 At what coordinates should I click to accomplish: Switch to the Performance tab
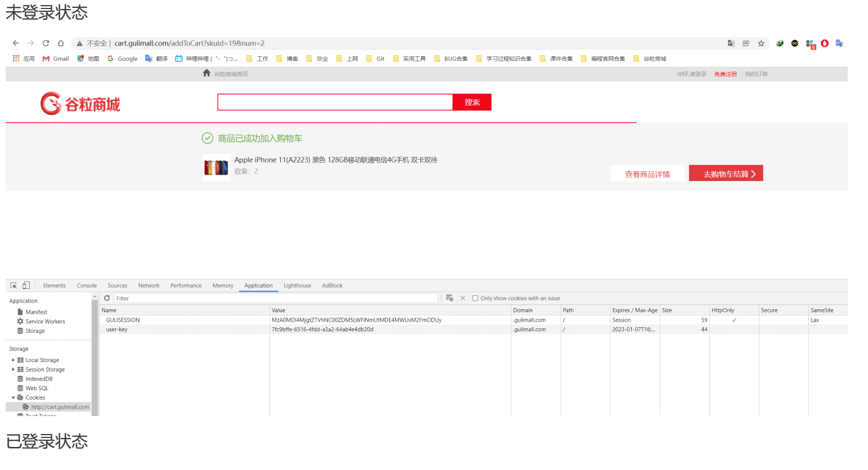pos(186,286)
